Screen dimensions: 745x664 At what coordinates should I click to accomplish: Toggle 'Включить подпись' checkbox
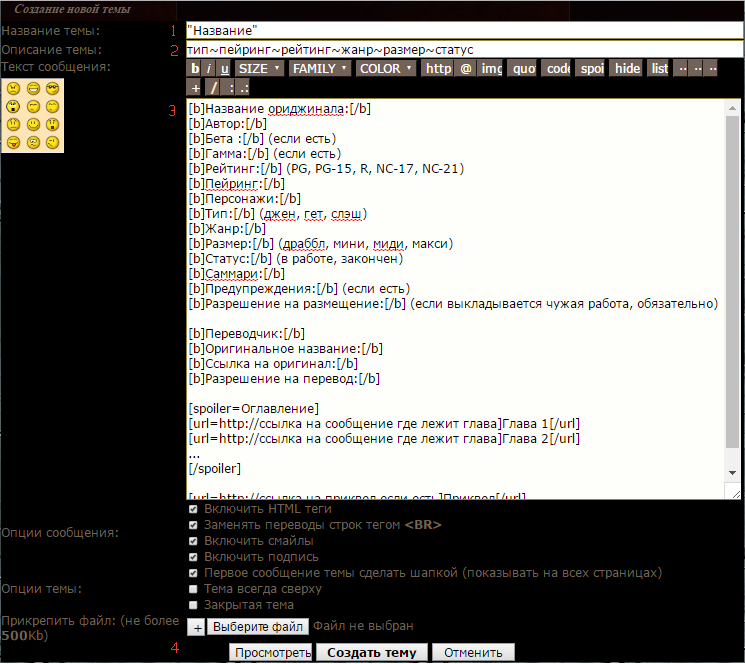point(193,558)
